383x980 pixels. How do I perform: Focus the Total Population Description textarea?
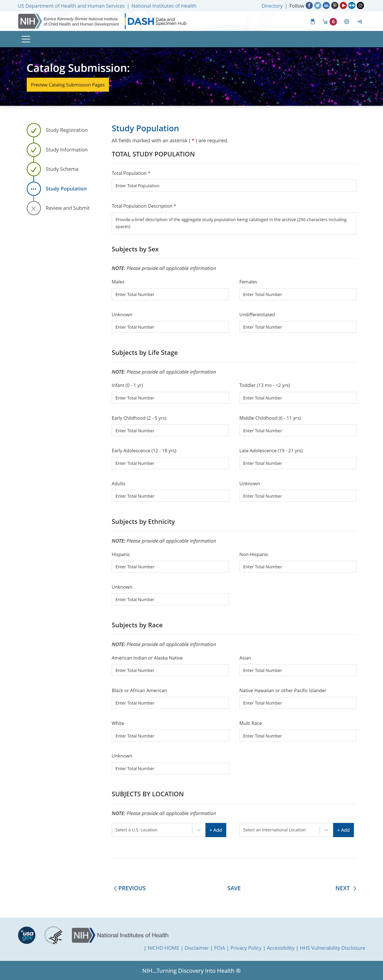(234, 223)
